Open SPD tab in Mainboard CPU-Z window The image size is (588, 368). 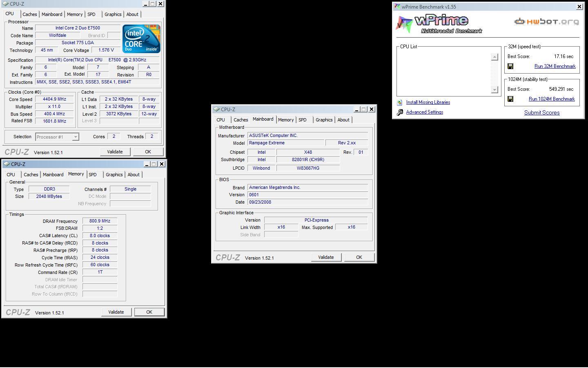pos(303,120)
